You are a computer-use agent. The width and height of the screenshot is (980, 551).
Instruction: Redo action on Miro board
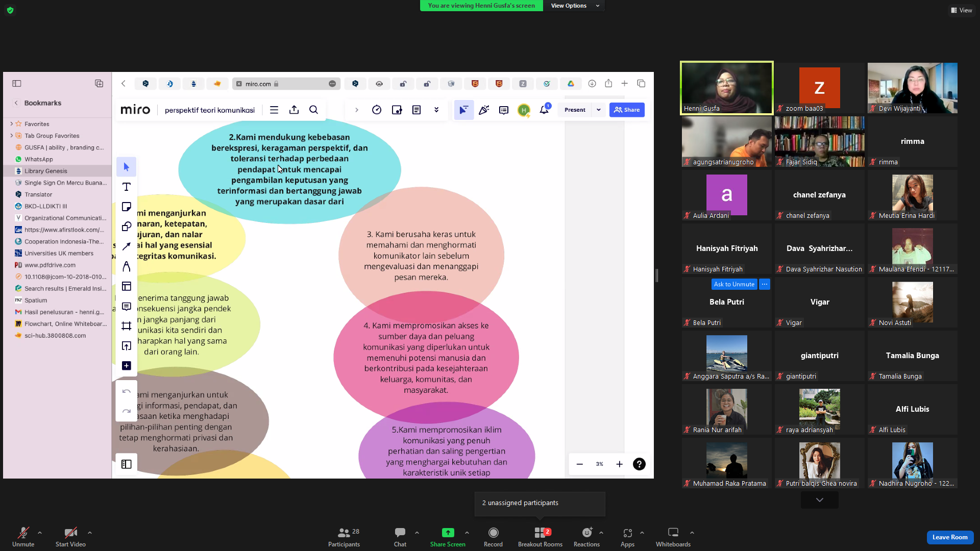click(x=127, y=411)
